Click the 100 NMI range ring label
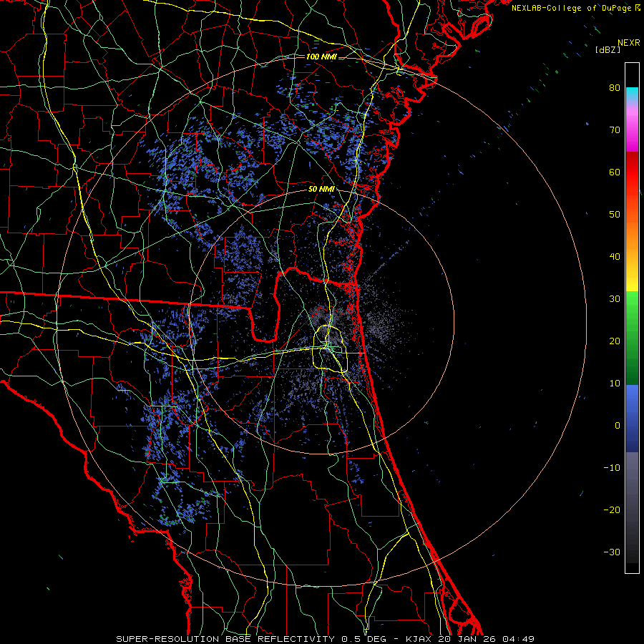The height and width of the screenshot is (644, 644). 321,57
